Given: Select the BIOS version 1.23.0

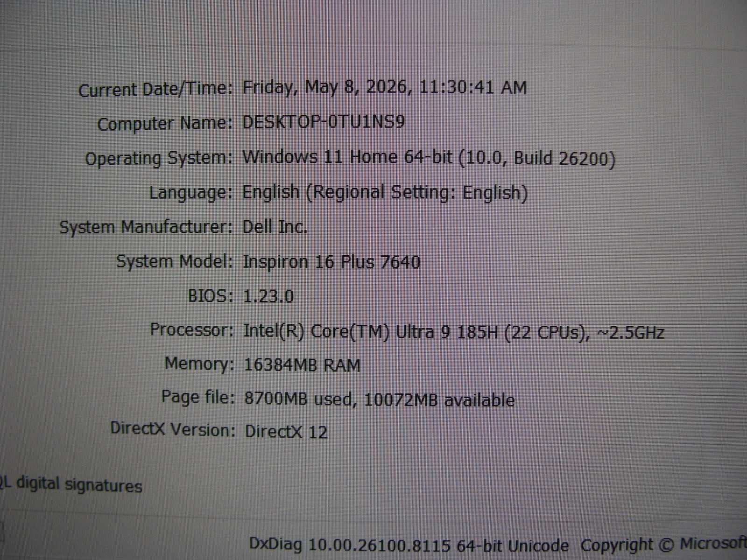Looking at the screenshot, I should 268,296.
